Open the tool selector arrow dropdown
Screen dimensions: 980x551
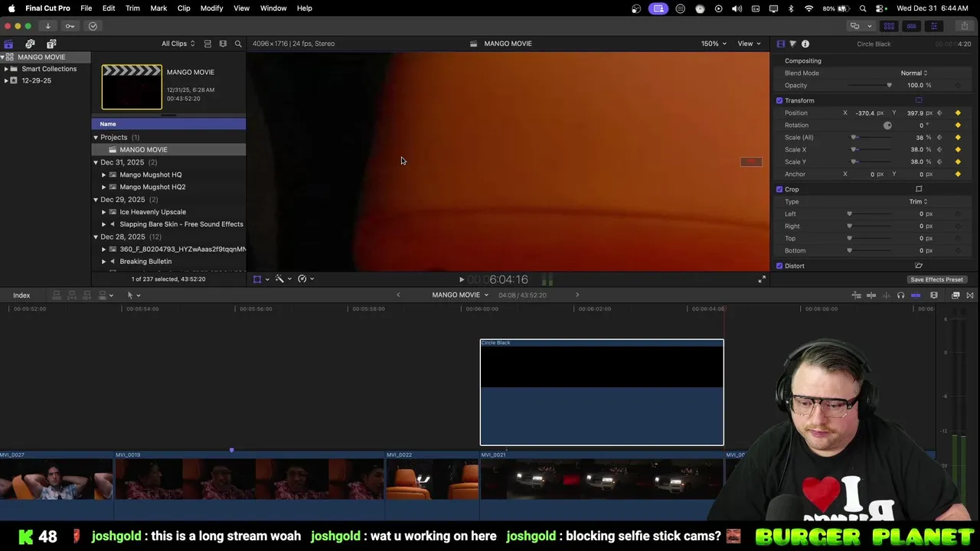point(133,295)
